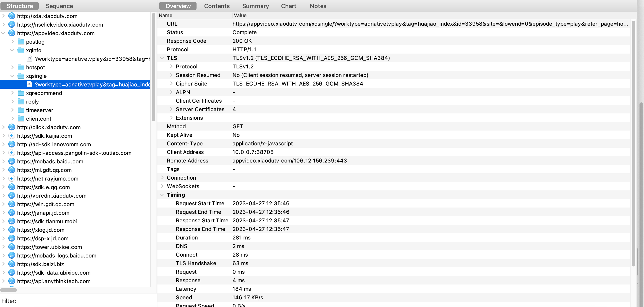Click the host tree vertical scrollbar
644x307 pixels.
154,67
